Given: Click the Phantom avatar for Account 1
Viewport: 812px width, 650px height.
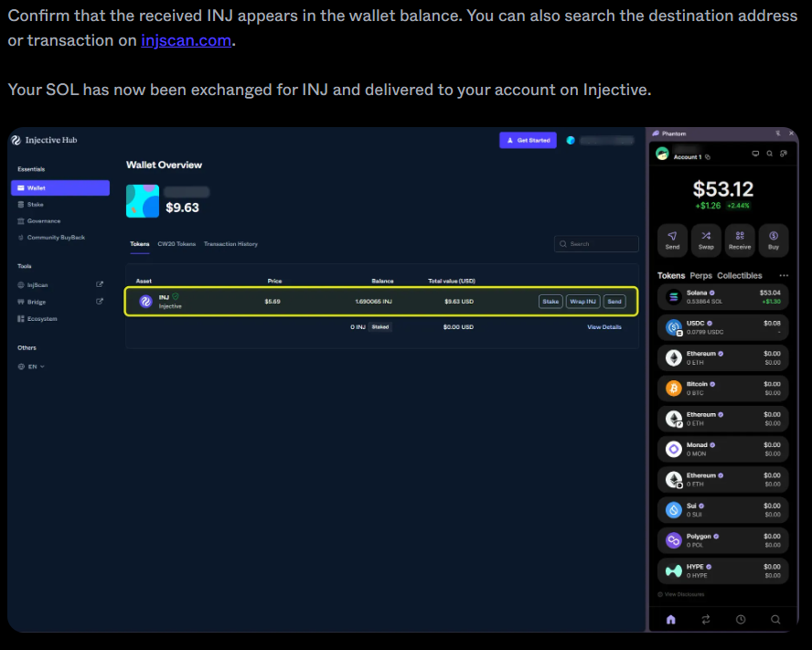Looking at the screenshot, I should [662, 154].
